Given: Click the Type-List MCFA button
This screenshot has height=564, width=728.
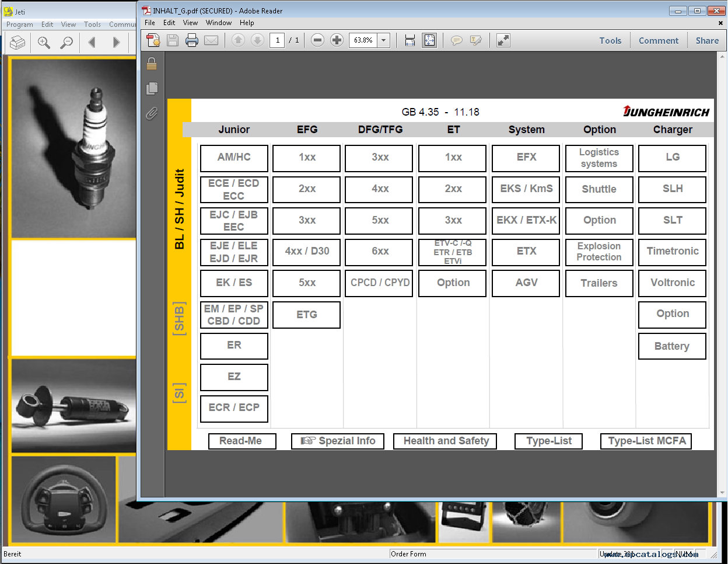Looking at the screenshot, I should pos(646,441).
